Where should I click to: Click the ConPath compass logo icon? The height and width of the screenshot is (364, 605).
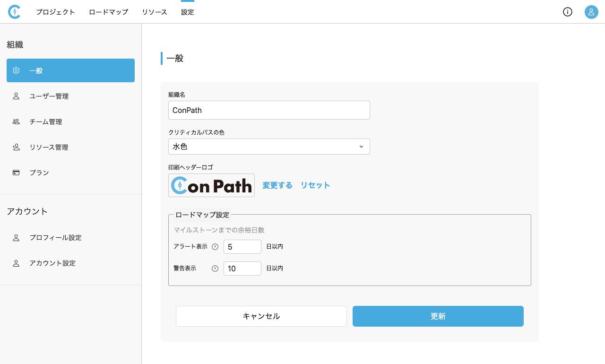pyautogui.click(x=14, y=12)
